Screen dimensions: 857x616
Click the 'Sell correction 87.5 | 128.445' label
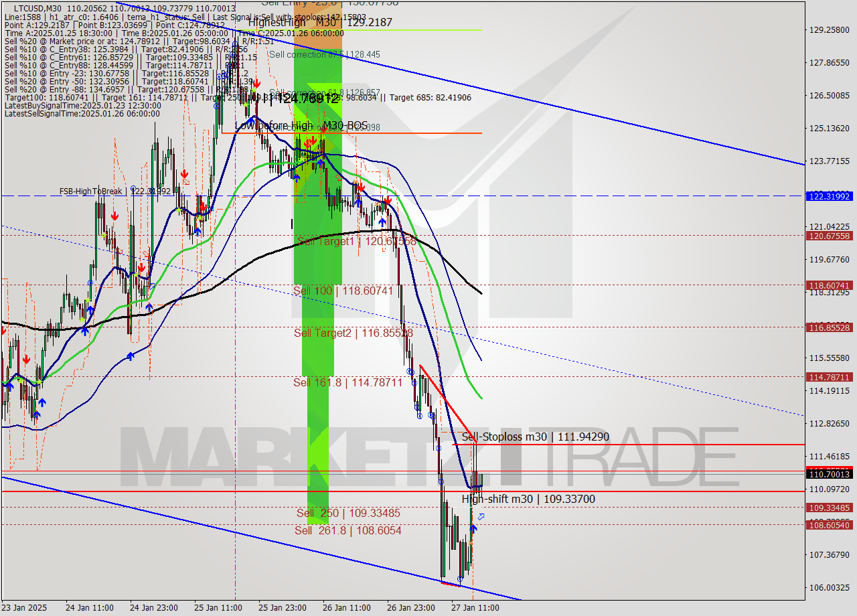pyautogui.click(x=325, y=54)
